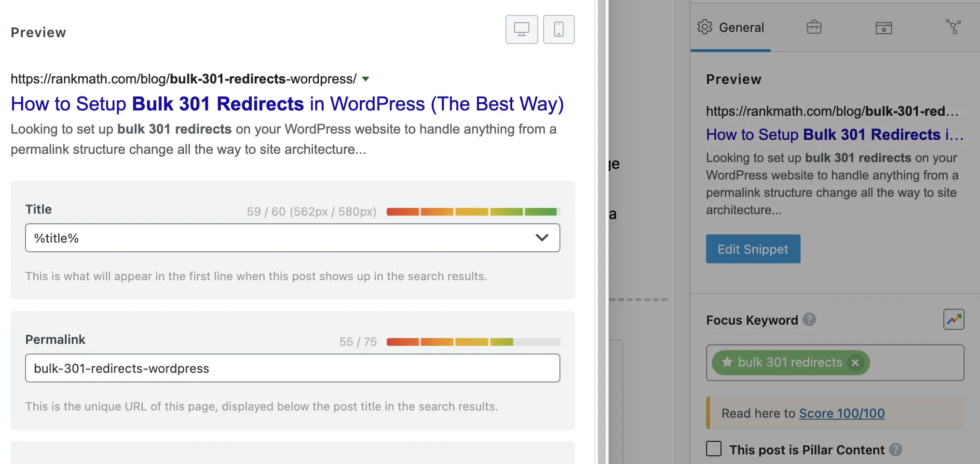Click the star on the bulk 301 redirects keyword
Viewport: 980px width, 464px height.
coord(727,362)
